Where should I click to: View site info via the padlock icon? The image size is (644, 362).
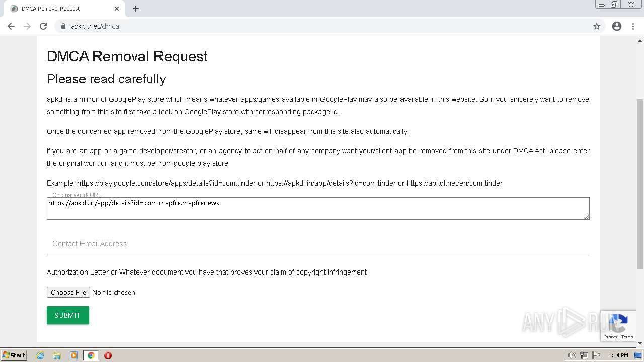tap(63, 26)
